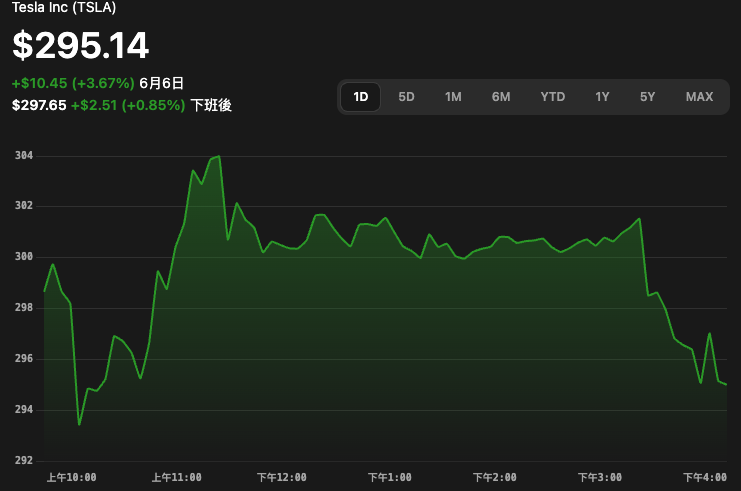Select the 1D time range tab
Image resolution: width=741 pixels, height=491 pixels.
pos(361,97)
